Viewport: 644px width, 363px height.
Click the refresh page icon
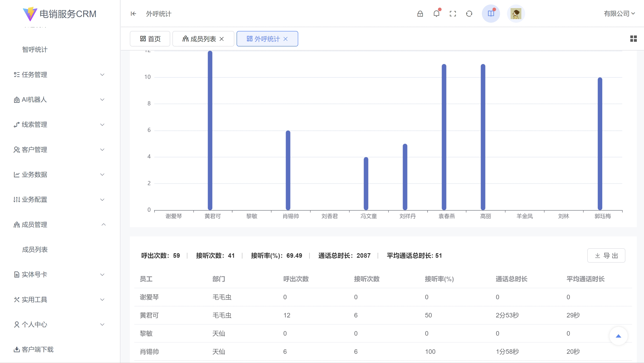coord(469,14)
